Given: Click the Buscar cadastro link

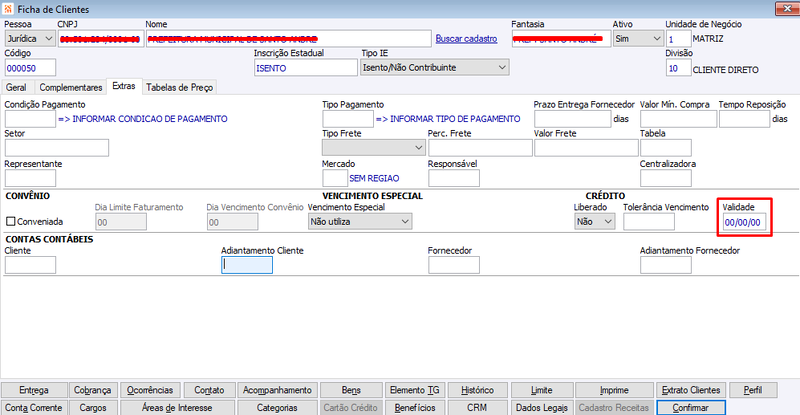Looking at the screenshot, I should 466,38.
